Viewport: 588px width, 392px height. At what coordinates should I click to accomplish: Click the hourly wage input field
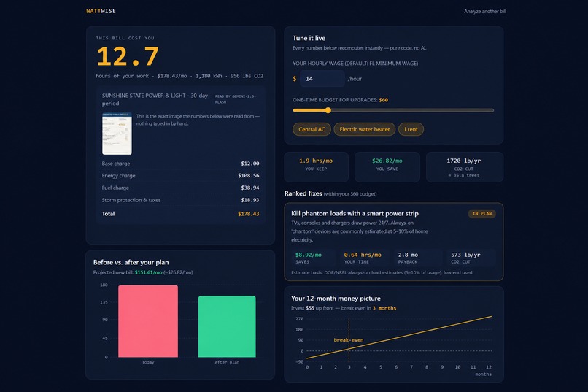pyautogui.click(x=322, y=79)
